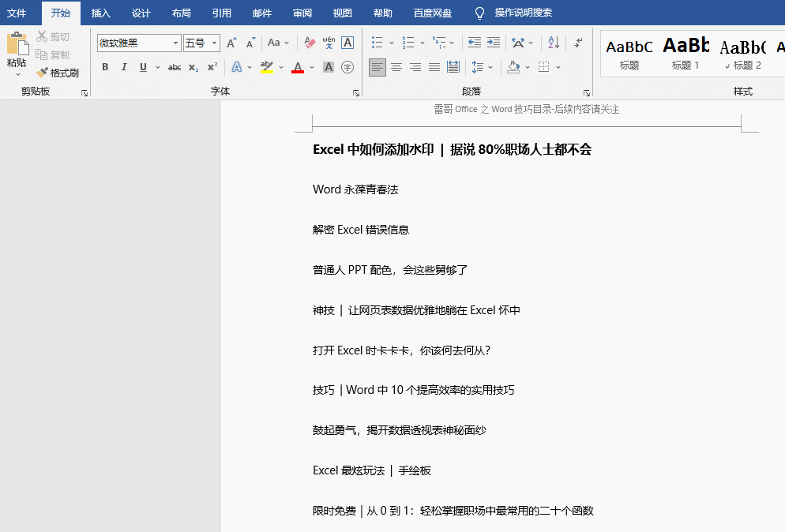Viewport: 785px width, 532px height.
Task: Apply character shading icon
Action: click(x=329, y=67)
